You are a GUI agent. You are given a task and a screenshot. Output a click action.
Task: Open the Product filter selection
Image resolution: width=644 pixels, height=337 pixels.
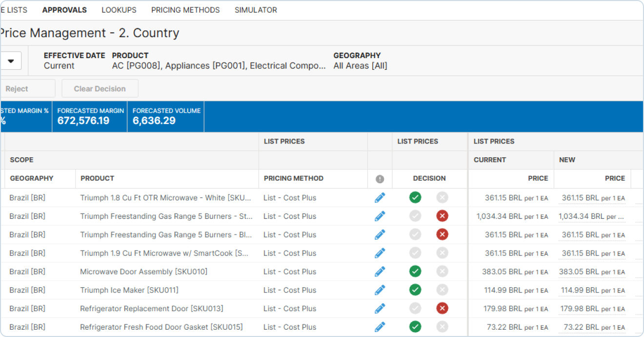click(219, 65)
